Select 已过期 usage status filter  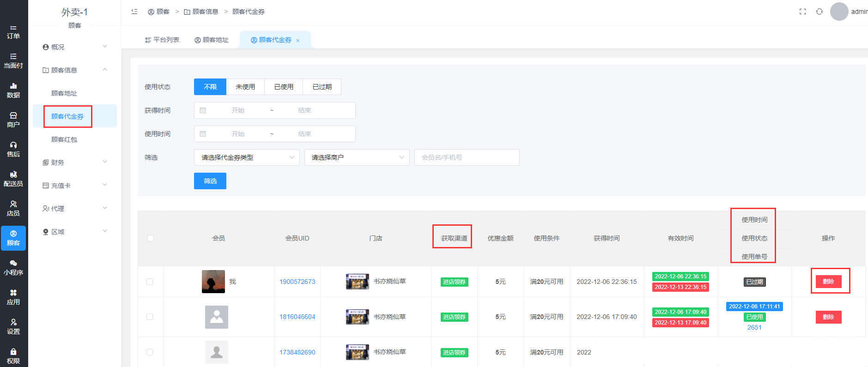tap(322, 87)
